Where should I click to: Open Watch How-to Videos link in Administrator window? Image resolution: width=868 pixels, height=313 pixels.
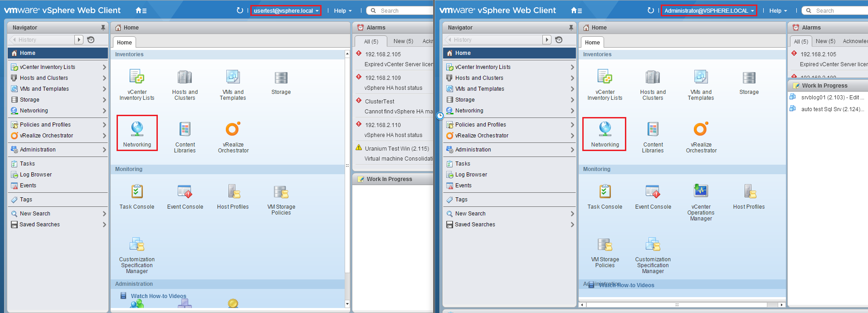point(626,285)
